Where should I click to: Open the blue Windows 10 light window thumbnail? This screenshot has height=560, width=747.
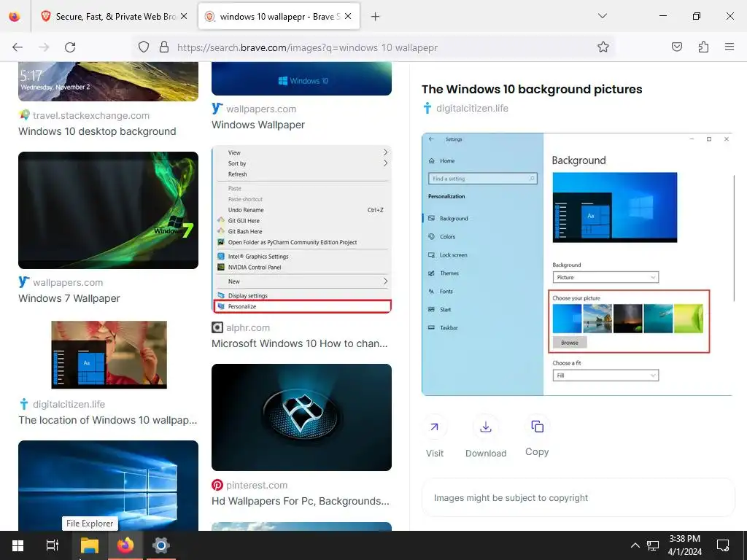[x=108, y=485]
